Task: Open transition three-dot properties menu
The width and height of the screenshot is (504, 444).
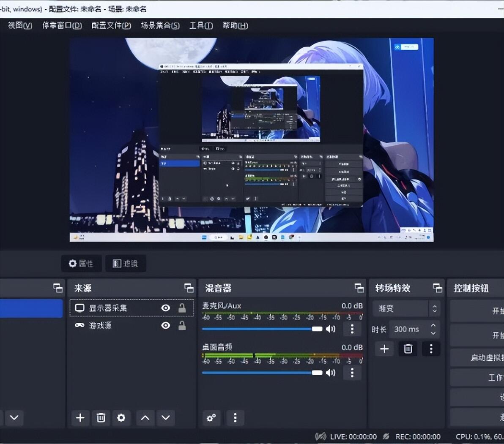Action: [431, 349]
